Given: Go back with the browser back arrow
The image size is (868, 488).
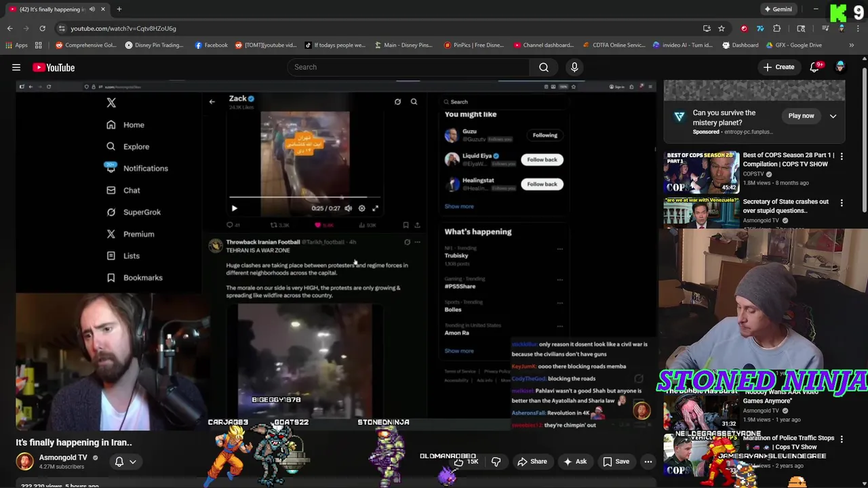Looking at the screenshot, I should (9, 28).
